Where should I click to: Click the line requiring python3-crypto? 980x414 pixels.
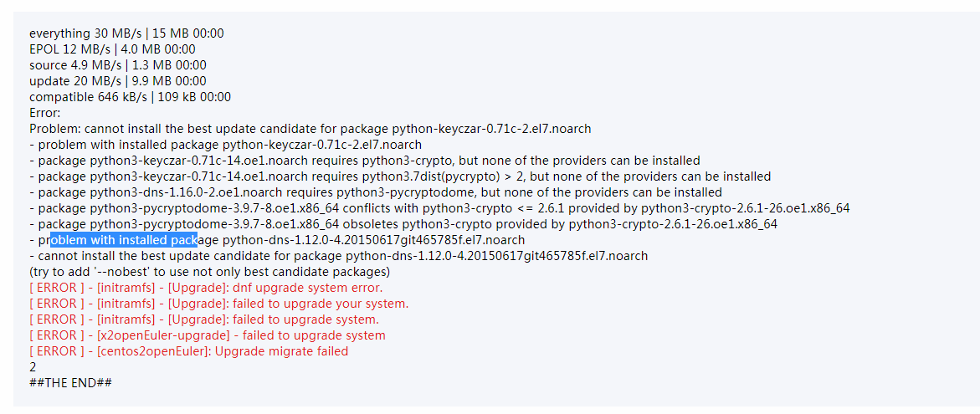coord(364,161)
